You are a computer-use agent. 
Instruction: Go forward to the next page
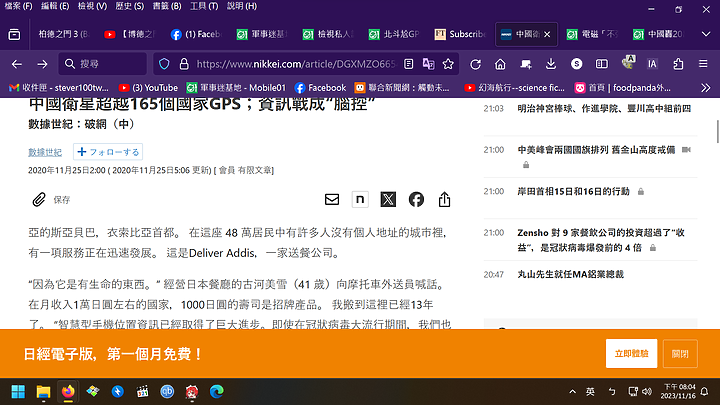42,64
